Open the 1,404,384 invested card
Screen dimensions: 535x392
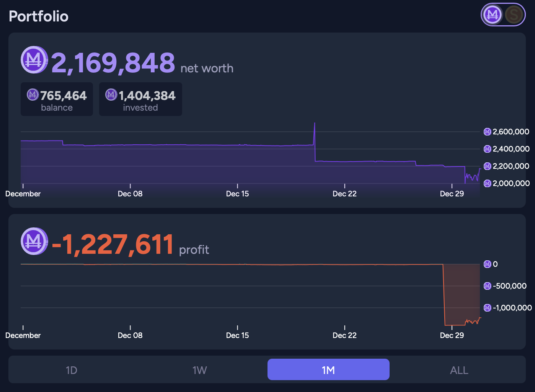coord(140,99)
